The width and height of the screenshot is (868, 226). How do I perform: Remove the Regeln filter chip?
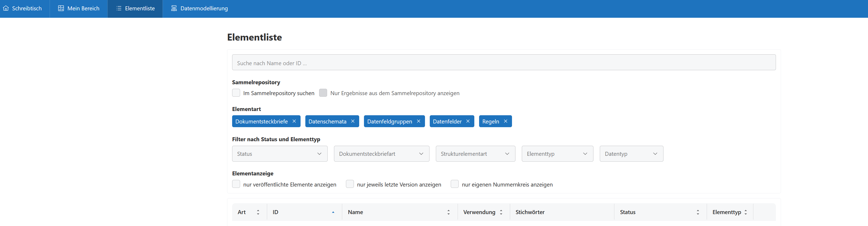coord(505,121)
